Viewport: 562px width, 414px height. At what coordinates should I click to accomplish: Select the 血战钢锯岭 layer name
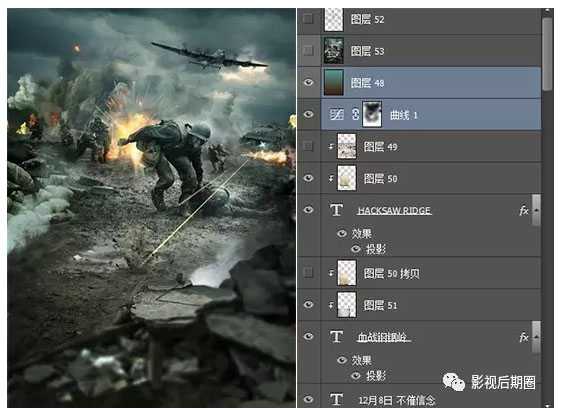(384, 337)
